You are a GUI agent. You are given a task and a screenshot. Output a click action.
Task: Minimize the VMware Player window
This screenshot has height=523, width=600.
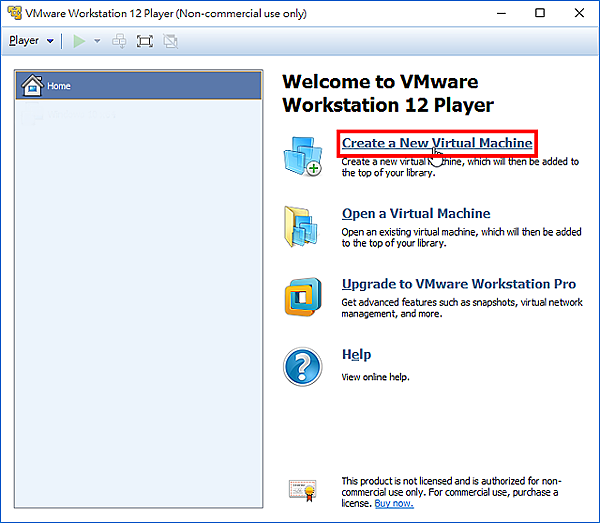coord(501,13)
